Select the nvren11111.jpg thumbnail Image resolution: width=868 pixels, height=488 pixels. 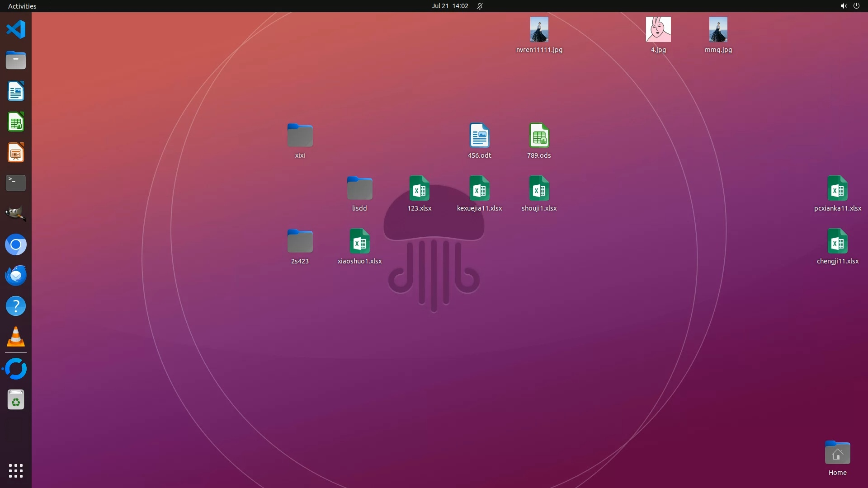tap(539, 30)
